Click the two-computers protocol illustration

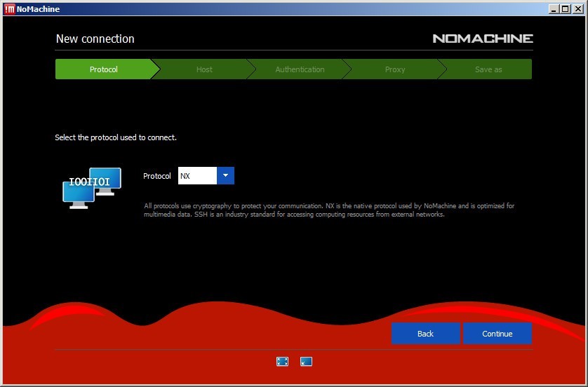pyautogui.click(x=91, y=188)
